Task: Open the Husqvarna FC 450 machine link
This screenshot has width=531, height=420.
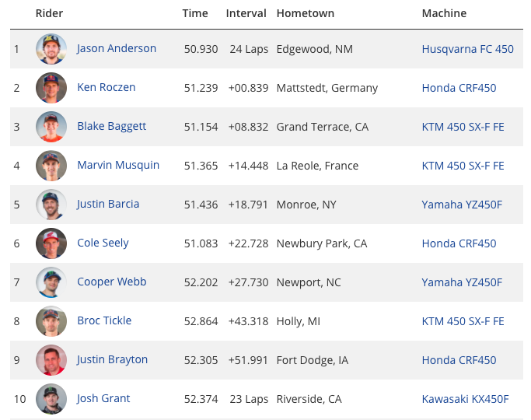Action: [468, 49]
